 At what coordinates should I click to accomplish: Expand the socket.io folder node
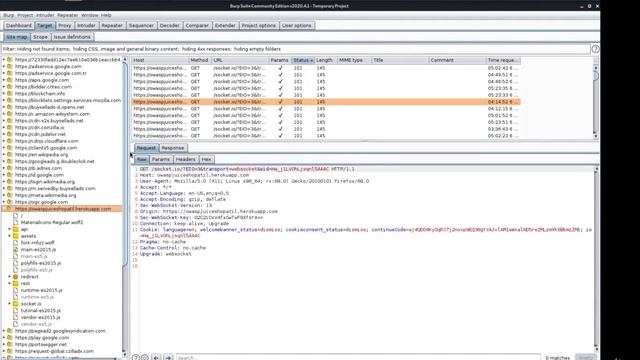pos(10,304)
